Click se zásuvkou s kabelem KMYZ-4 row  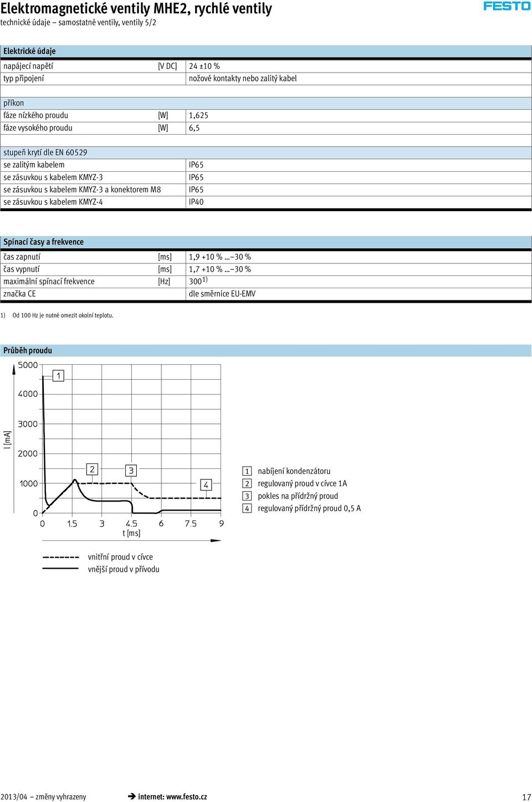pyautogui.click(x=266, y=202)
